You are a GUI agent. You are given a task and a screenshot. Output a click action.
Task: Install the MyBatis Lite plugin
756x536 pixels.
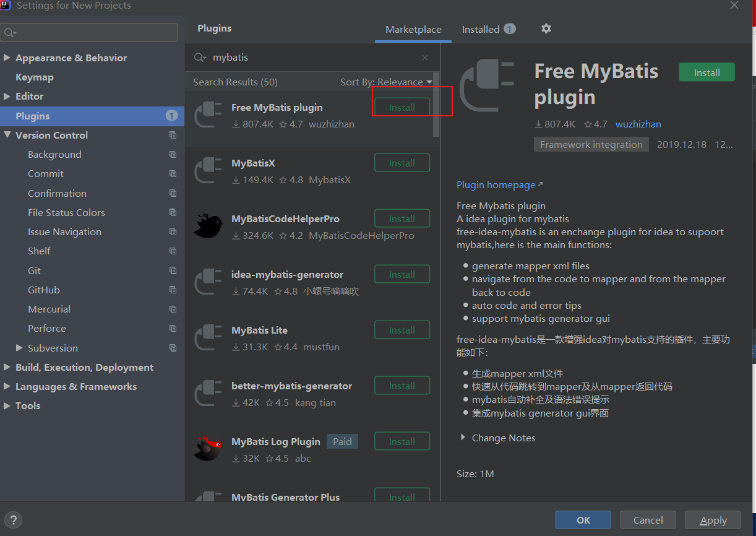click(x=402, y=330)
